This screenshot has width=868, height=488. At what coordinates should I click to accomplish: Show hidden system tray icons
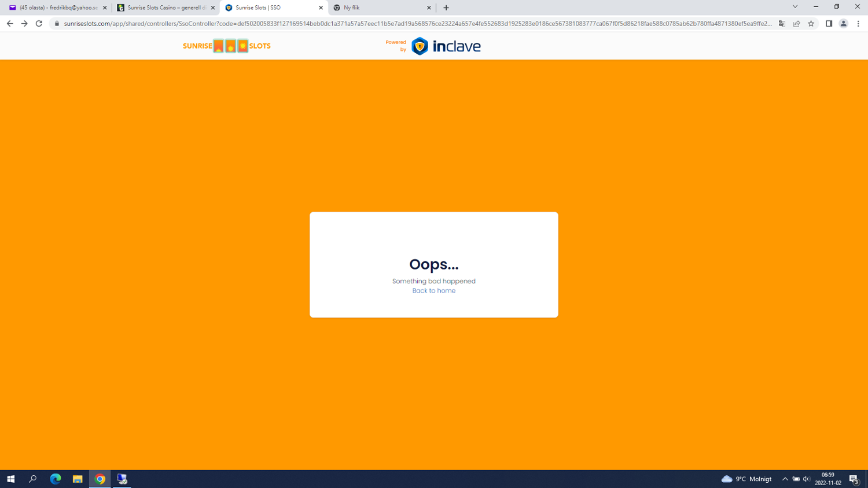click(785, 479)
